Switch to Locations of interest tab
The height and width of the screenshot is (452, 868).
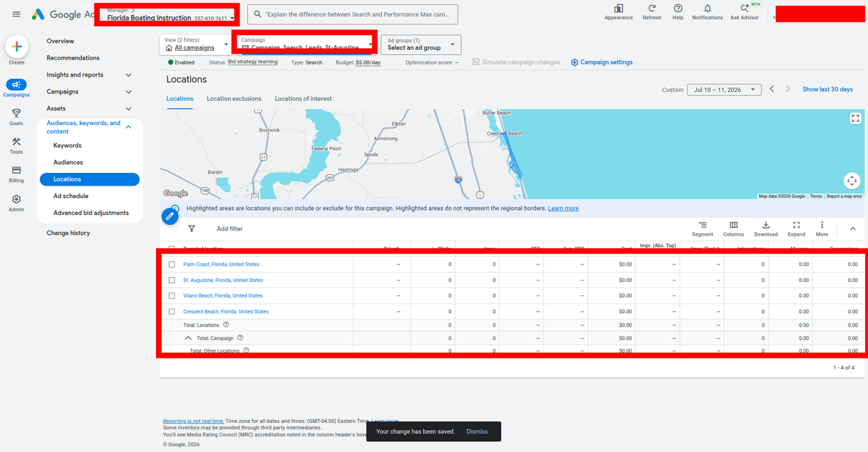[x=303, y=99]
